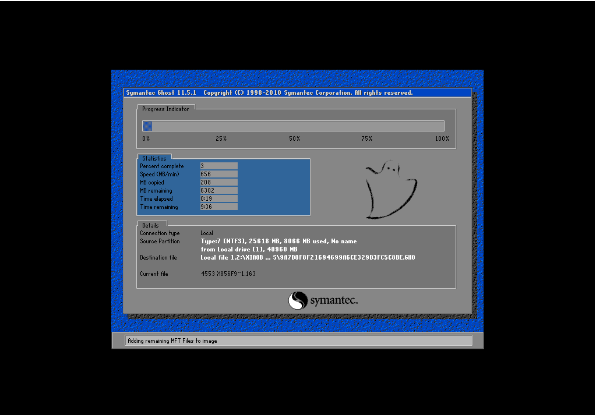
Task: Click the Progress Indicator bar track
Action: coord(293,126)
